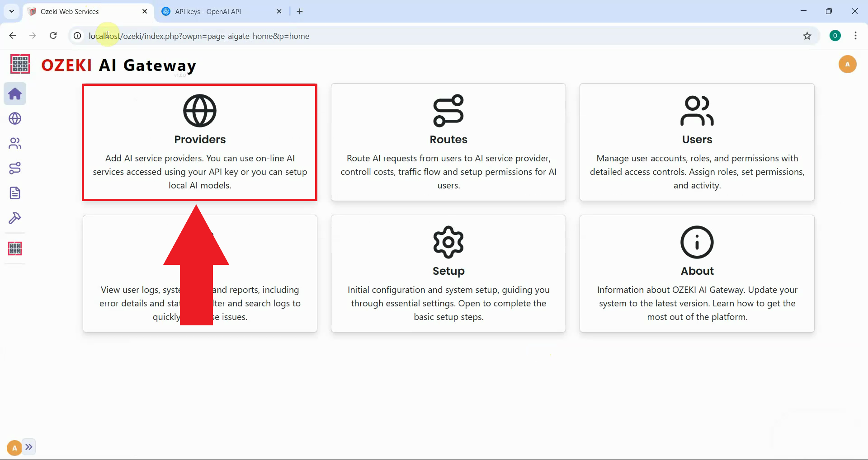The width and height of the screenshot is (868, 460).
Task: Click the red Ozeki grid icon in sidebar
Action: click(x=15, y=248)
